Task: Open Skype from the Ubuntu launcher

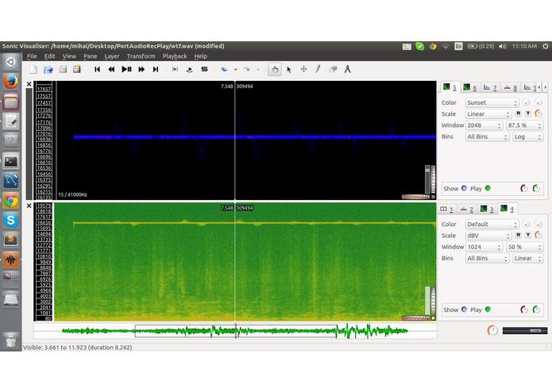Action: [11, 221]
